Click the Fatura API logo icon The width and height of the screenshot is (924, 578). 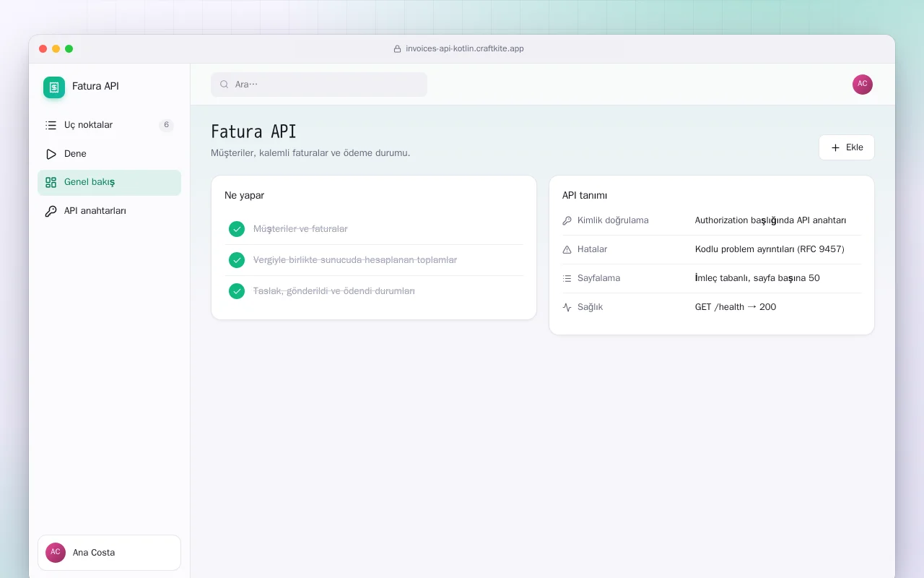click(x=54, y=87)
